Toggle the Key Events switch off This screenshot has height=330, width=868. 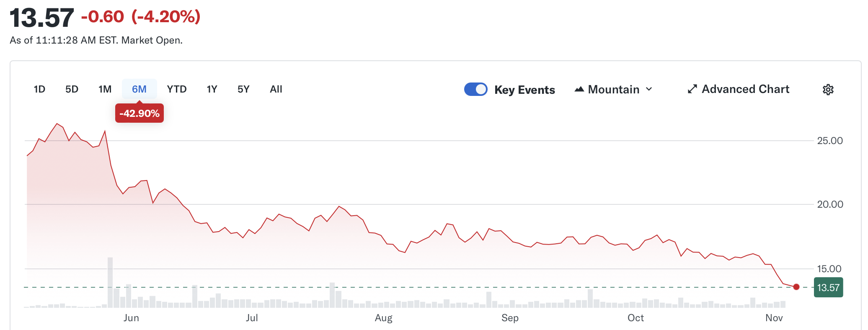tap(475, 89)
